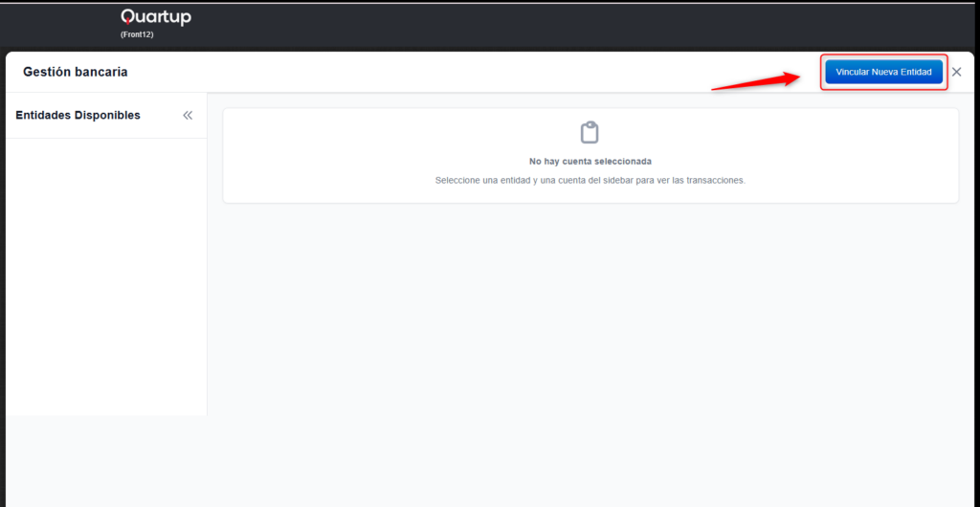This screenshot has width=980, height=507.
Task: Select the Entidades Disponibles heading
Action: tap(78, 116)
